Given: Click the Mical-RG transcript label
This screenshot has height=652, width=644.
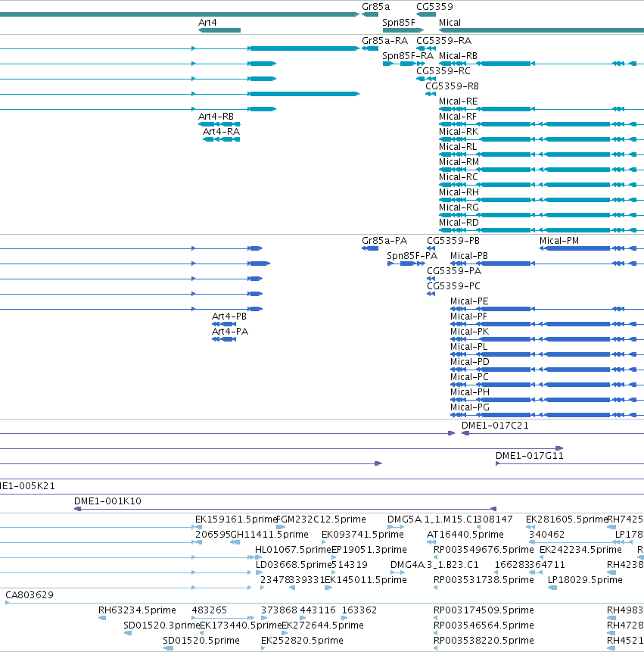Looking at the screenshot, I should tap(459, 207).
